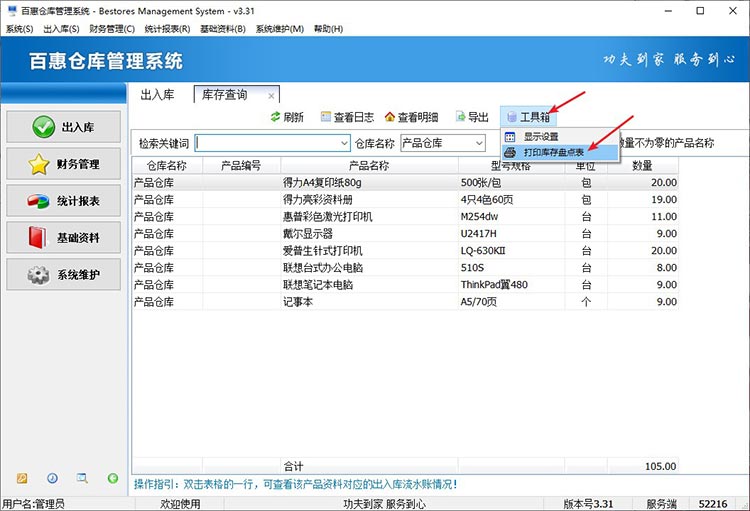Click quantity 8.00 cell
The height and width of the screenshot is (511, 750).
(643, 267)
